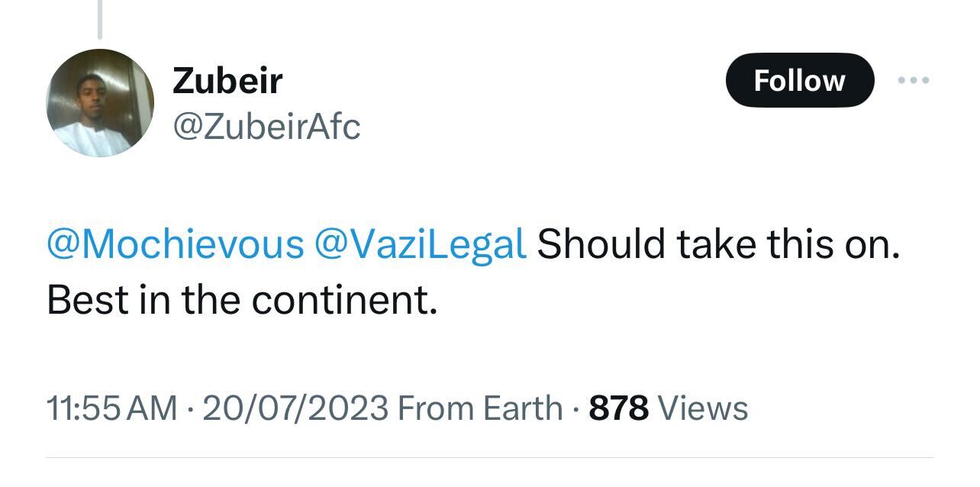Viewport: 980px width, 487px height.
Task: Click the 11:55 AM timestamp
Action: (111, 408)
